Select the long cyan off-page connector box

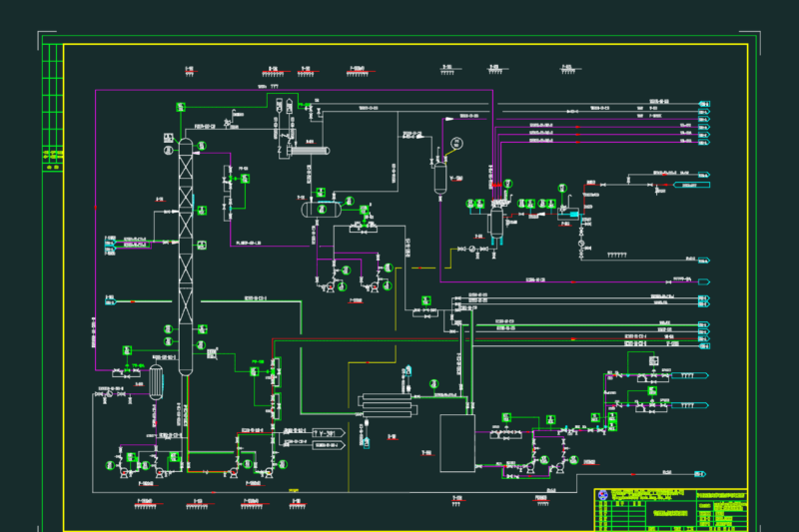point(691,185)
